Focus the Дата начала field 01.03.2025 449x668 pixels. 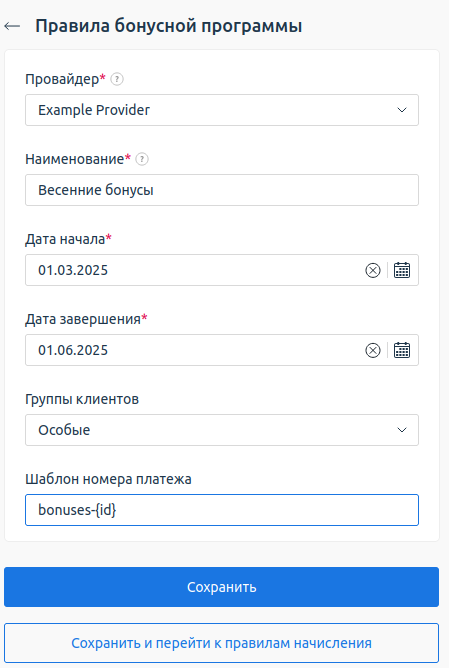194,270
